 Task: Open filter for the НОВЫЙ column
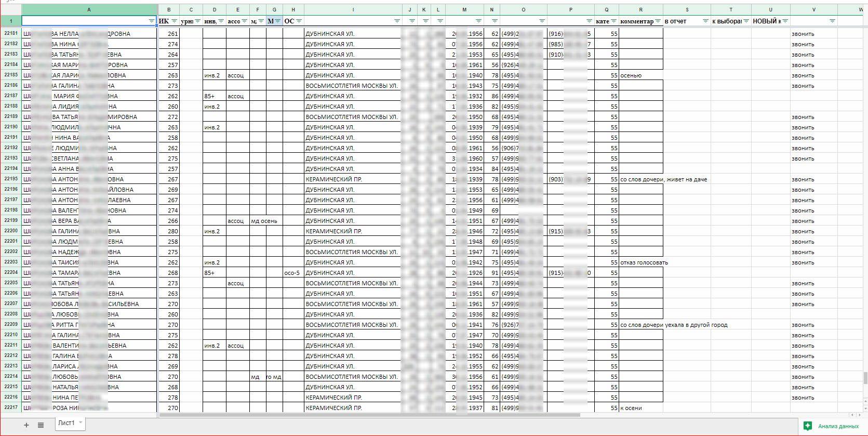tap(785, 21)
